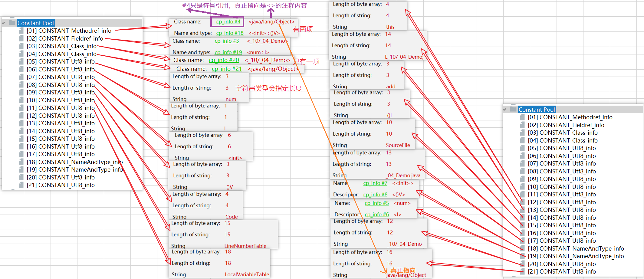Screen dimensions: 644x279
Task: Click file icon of [08] CONSTANT_Utf8_info in left tree
Action: 21,85
